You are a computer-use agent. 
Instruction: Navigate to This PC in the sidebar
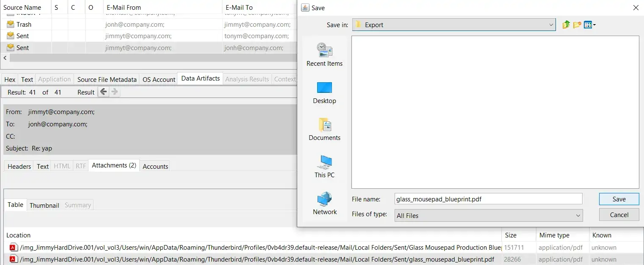[x=324, y=166]
